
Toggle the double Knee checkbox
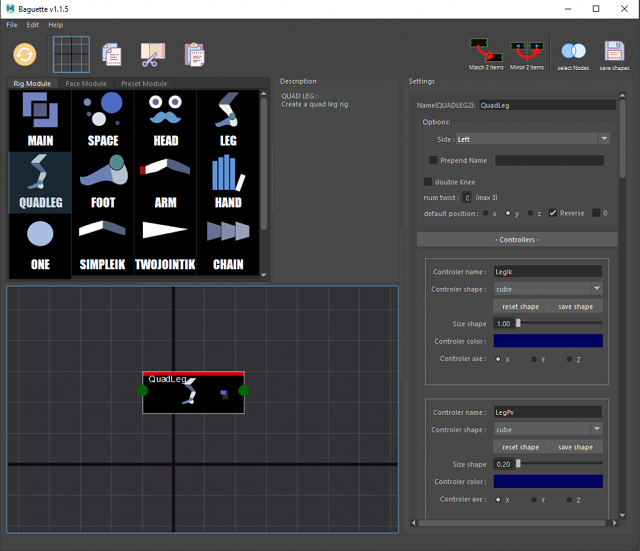(x=429, y=182)
